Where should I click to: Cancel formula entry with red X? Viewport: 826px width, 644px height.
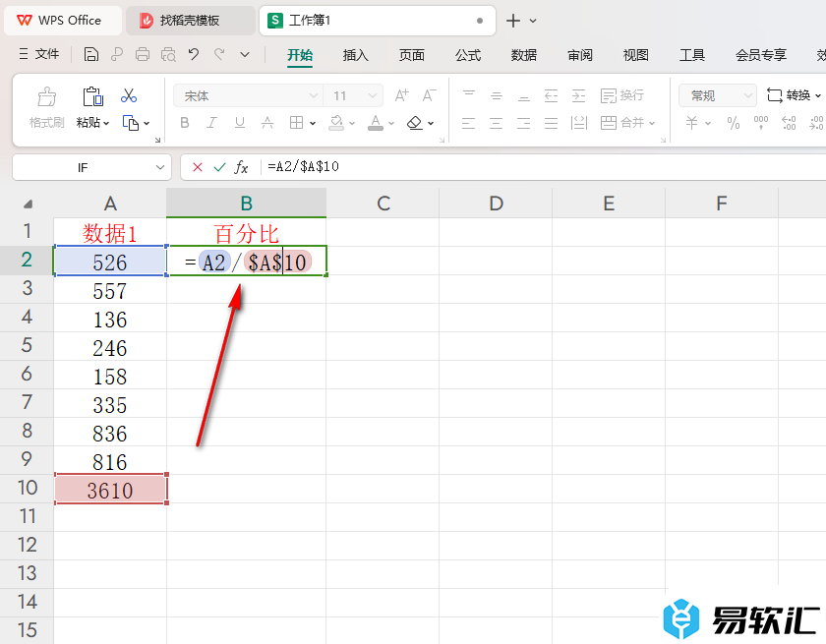coord(198,167)
